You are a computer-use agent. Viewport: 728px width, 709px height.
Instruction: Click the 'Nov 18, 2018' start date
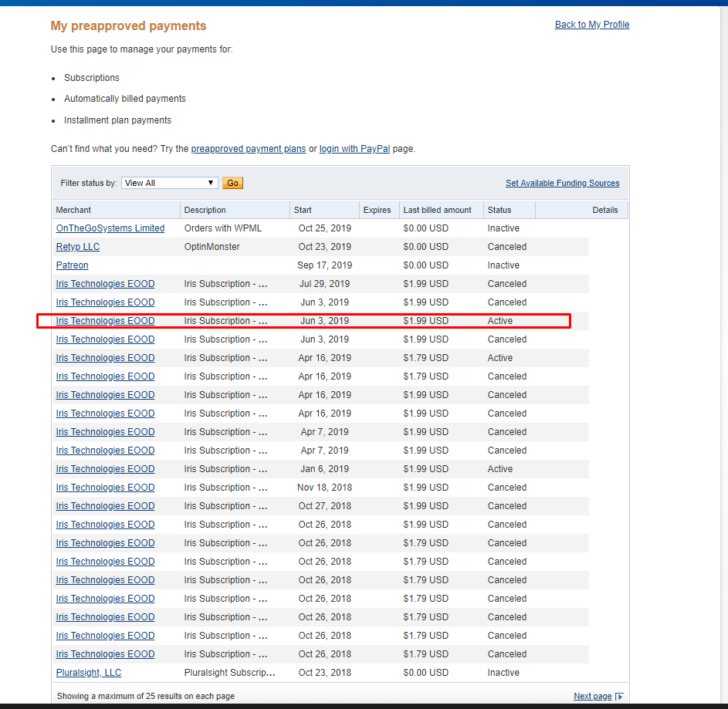[x=324, y=488]
